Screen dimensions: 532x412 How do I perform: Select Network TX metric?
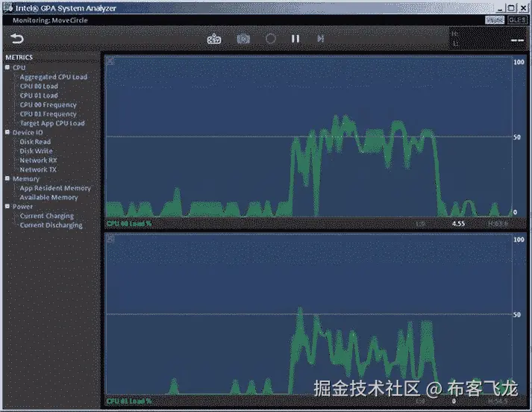pos(38,169)
